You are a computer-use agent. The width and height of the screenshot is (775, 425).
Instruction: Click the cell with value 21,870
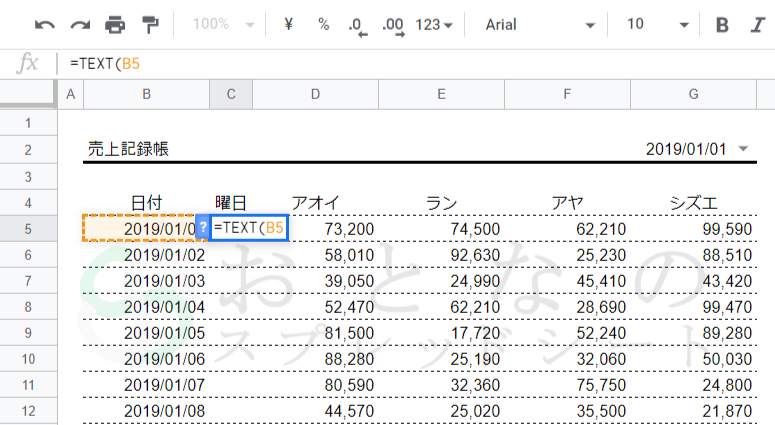693,411
